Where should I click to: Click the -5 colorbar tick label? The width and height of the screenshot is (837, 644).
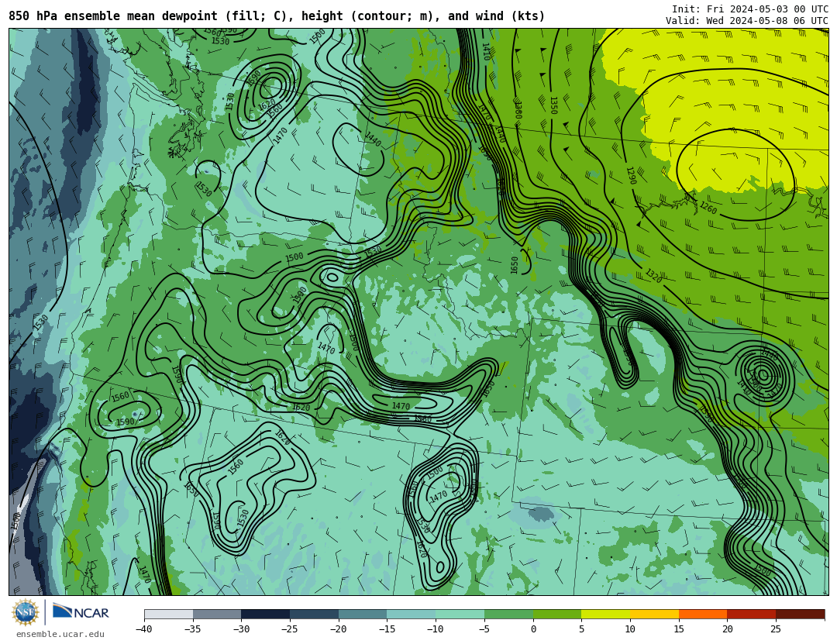(x=484, y=629)
